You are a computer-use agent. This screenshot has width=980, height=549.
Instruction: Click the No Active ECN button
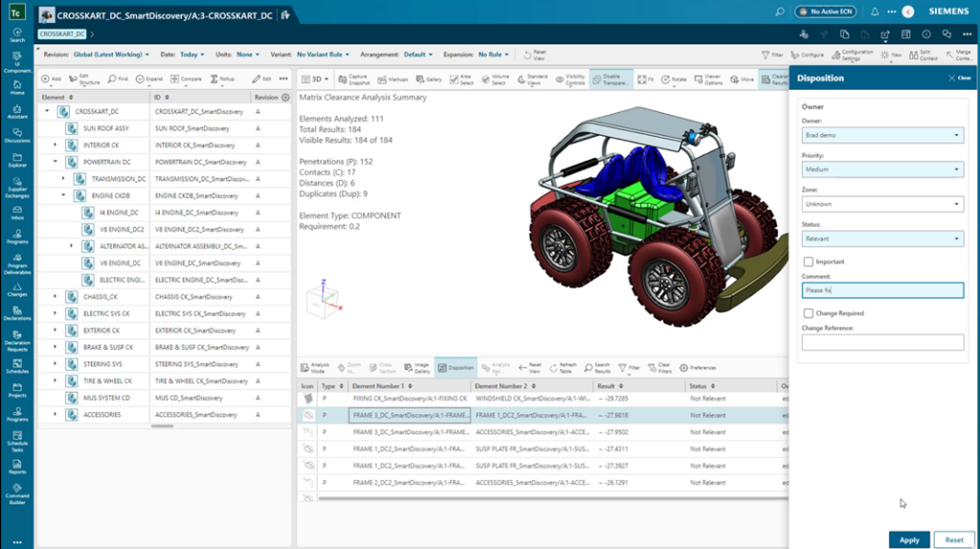(x=826, y=11)
